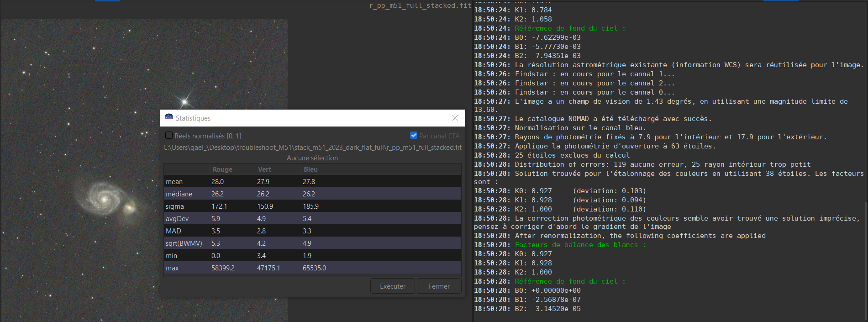Image resolution: width=868 pixels, height=322 pixels.
Task: Select the blue max value 65535.0
Action: point(314,268)
